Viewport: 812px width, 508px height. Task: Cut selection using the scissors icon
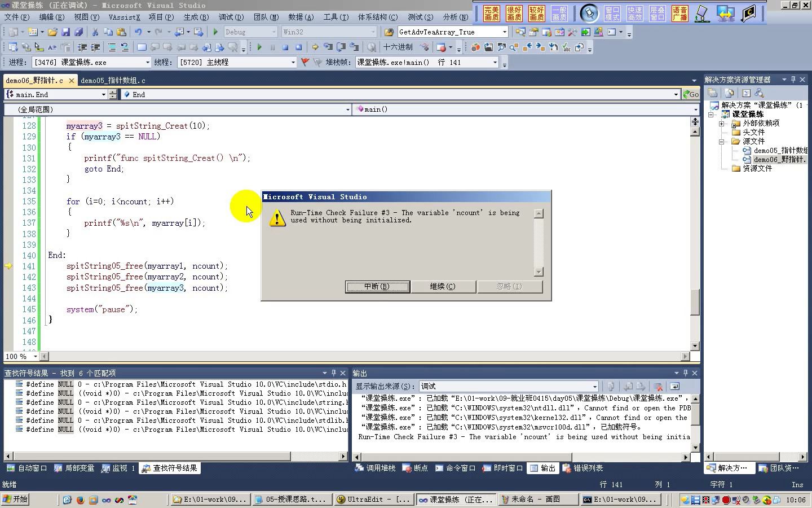tap(95, 32)
